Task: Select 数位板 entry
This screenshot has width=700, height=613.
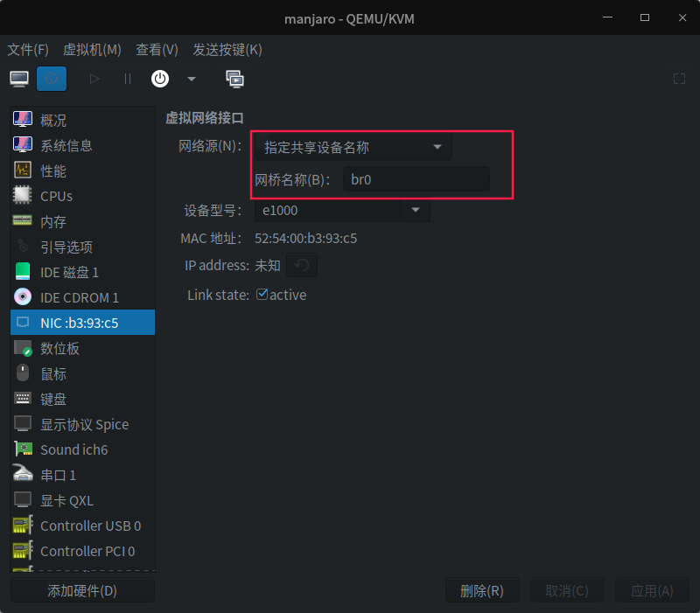Action: click(82, 348)
